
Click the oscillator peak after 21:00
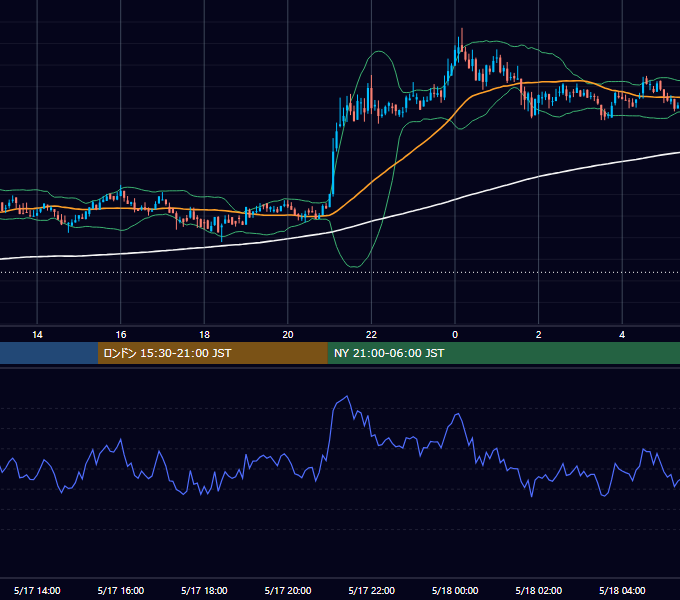point(347,396)
